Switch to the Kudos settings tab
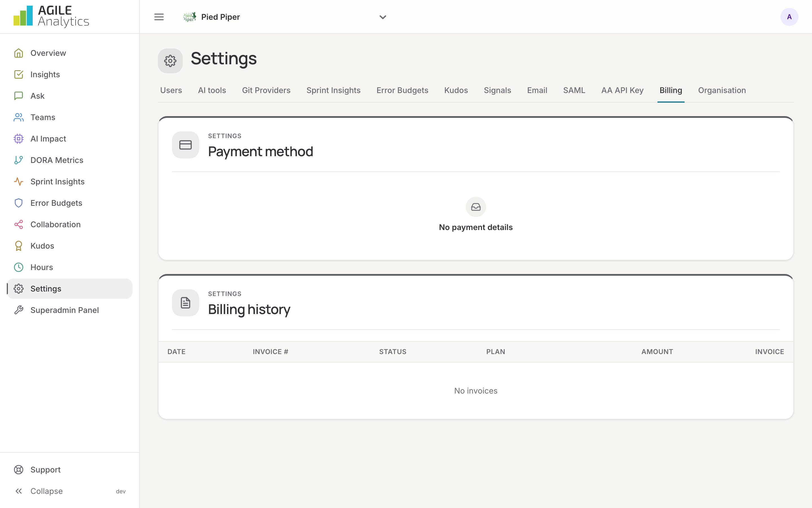The height and width of the screenshot is (508, 812). click(x=456, y=90)
